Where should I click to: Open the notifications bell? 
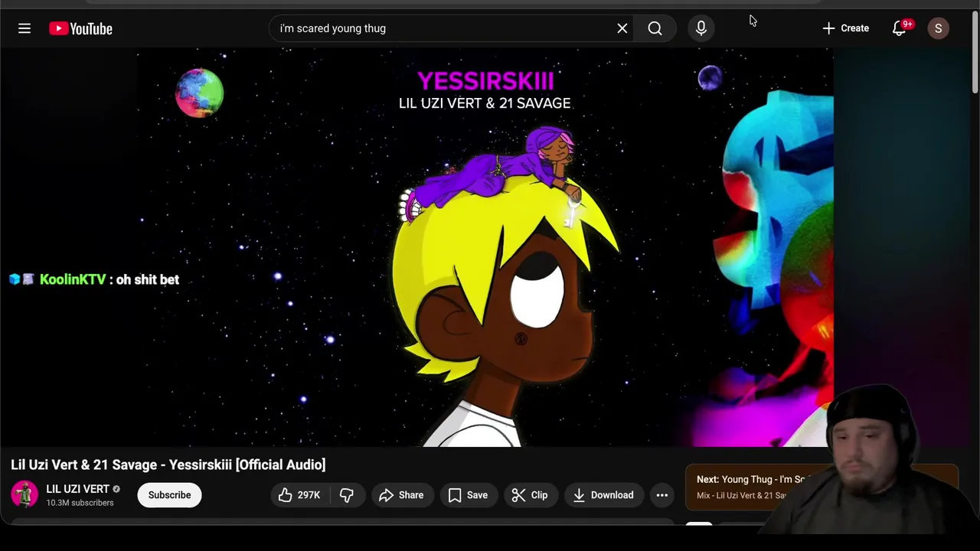coord(900,28)
